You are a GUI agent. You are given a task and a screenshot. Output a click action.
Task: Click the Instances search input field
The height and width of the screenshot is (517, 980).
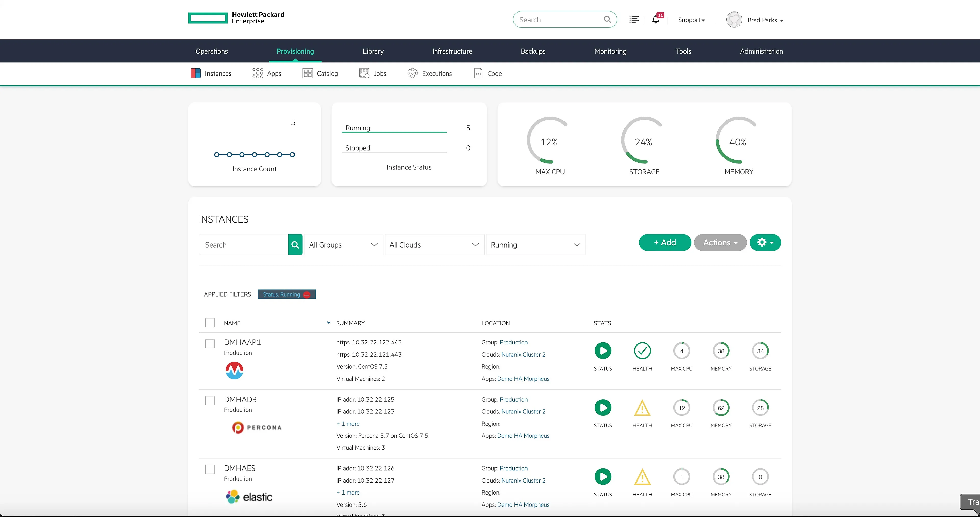[x=243, y=245]
